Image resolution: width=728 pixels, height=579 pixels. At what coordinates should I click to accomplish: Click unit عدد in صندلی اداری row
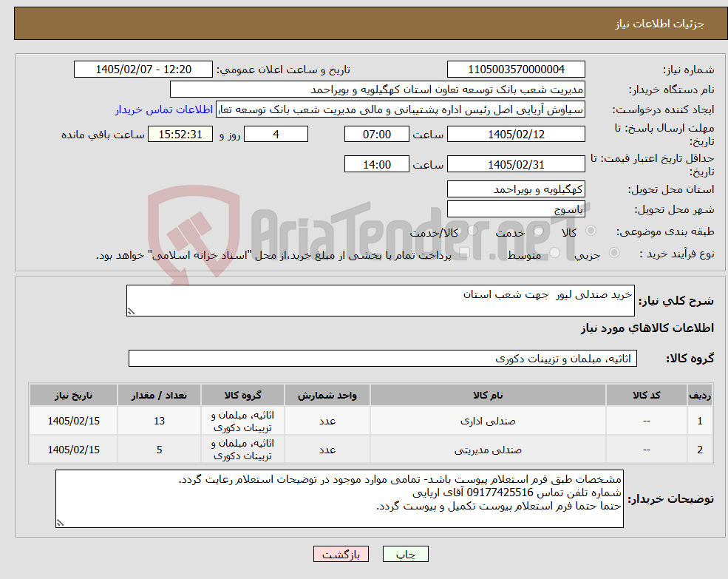point(327,421)
